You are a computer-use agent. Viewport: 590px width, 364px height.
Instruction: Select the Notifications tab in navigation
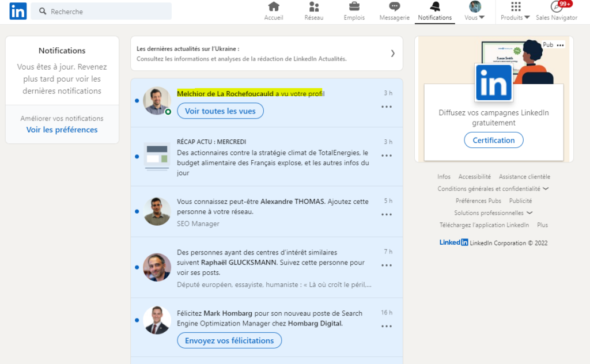435,12
